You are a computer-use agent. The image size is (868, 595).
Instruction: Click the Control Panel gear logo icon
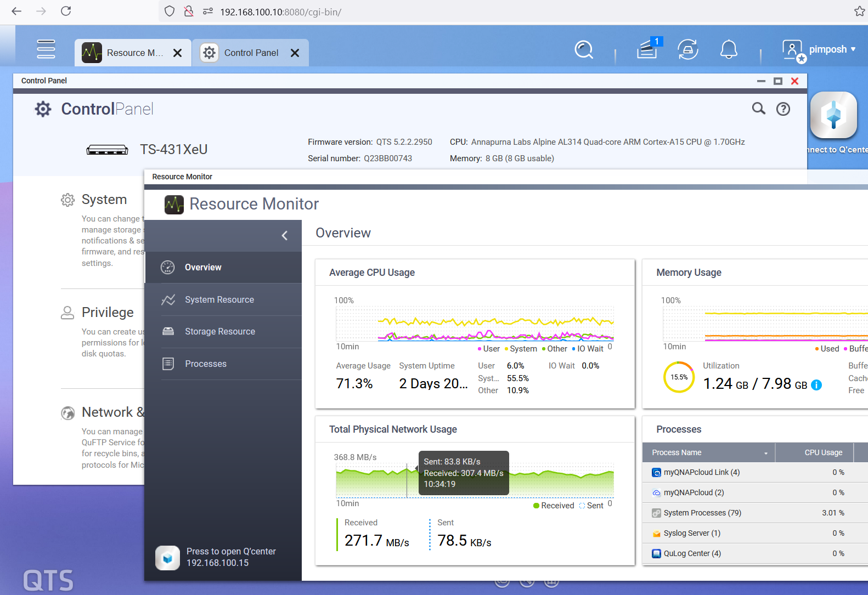coord(43,109)
